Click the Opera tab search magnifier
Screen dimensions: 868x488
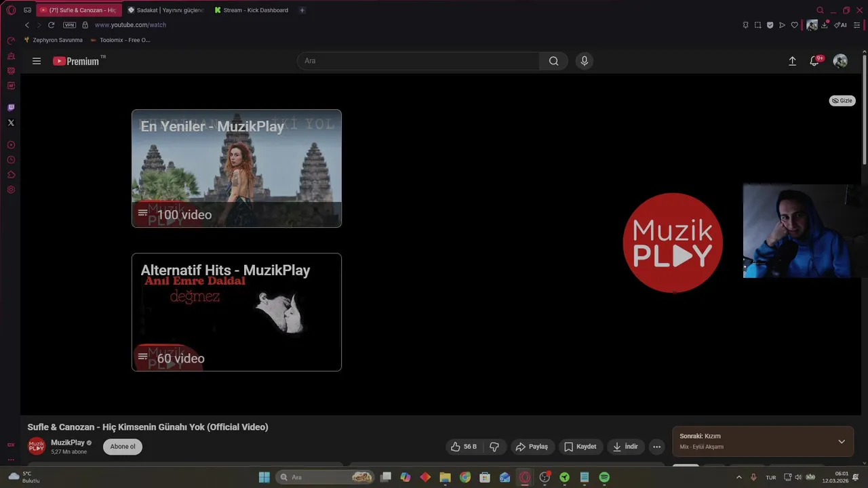tap(820, 10)
